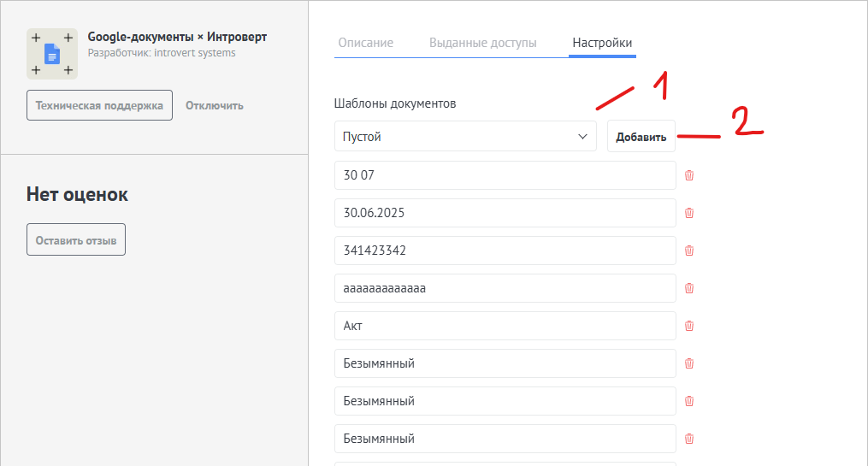Click the Google Docs integration logo
The image size is (868, 466).
(52, 54)
